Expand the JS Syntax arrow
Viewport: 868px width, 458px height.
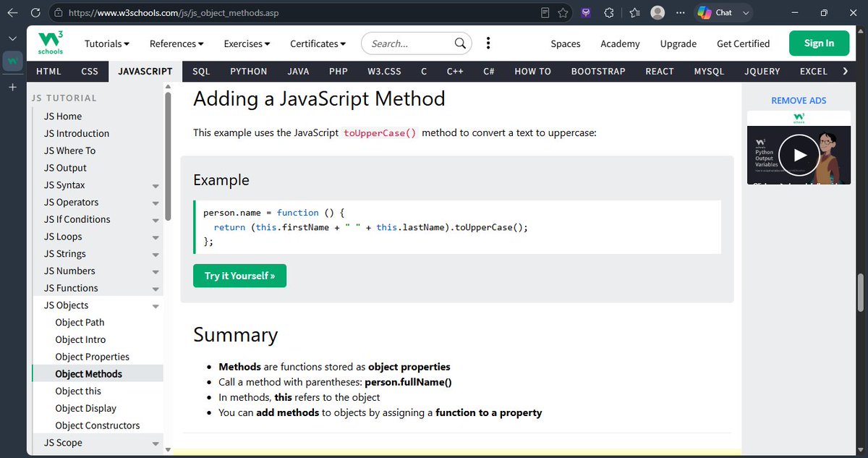156,186
